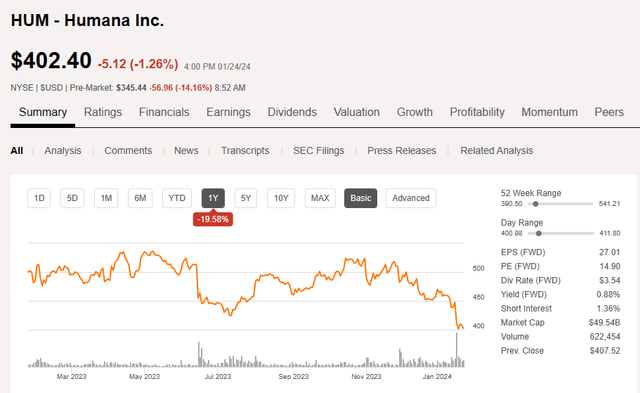
Task: Switch to the Financials tab
Action: coord(164,112)
